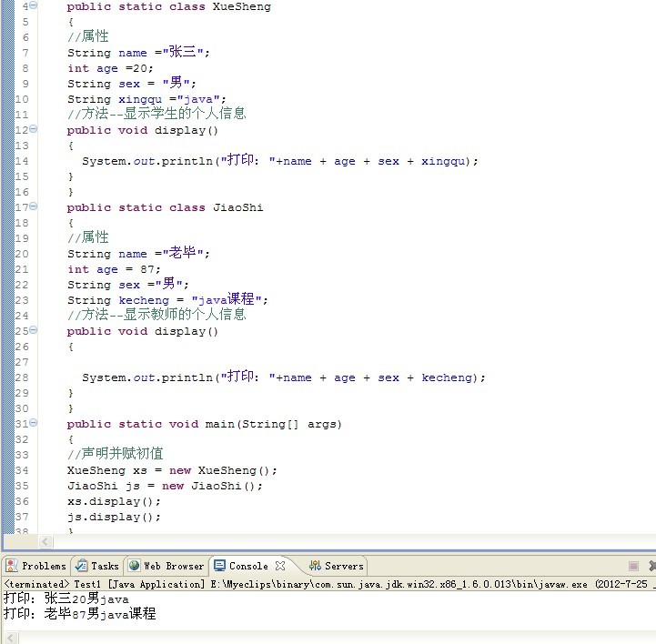Fold the main method at line 31
The height and width of the screenshot is (644, 656).
(34, 424)
